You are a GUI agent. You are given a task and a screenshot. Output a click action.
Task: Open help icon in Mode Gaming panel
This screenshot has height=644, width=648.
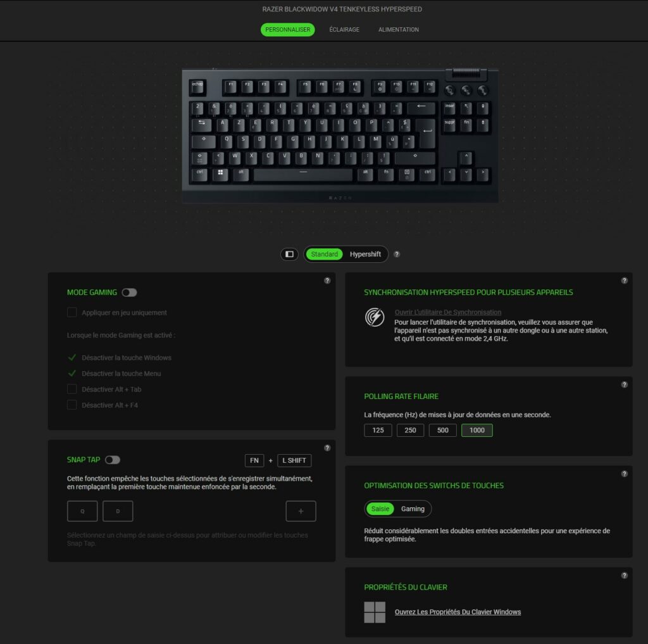click(327, 281)
